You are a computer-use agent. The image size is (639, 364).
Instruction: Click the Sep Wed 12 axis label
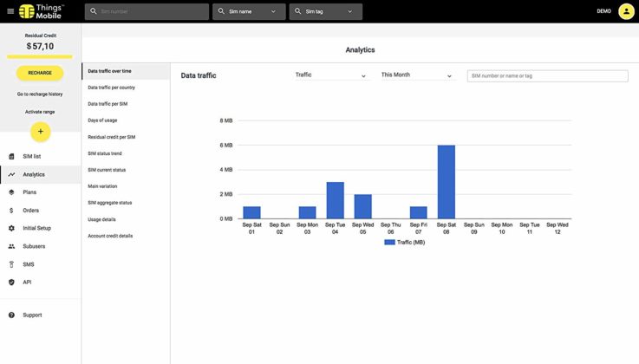(557, 229)
